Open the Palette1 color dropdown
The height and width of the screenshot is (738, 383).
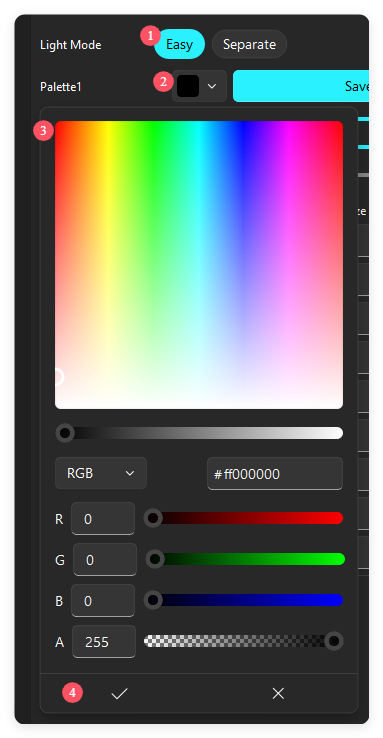pos(212,86)
